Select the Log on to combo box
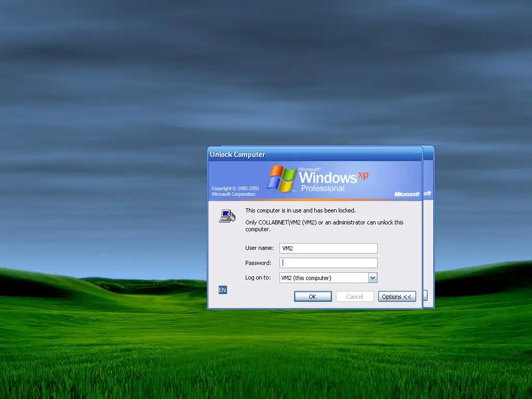Viewport: 532px width, 399px height. pyautogui.click(x=328, y=278)
